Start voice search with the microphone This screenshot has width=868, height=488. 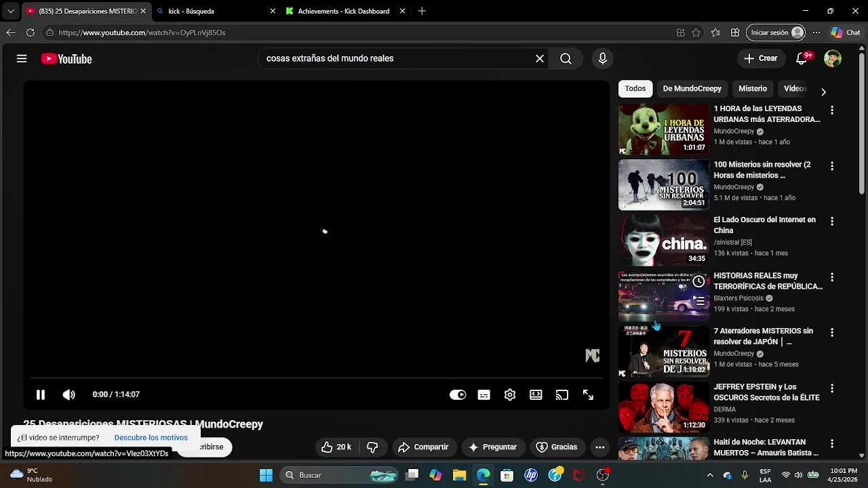pos(602,59)
